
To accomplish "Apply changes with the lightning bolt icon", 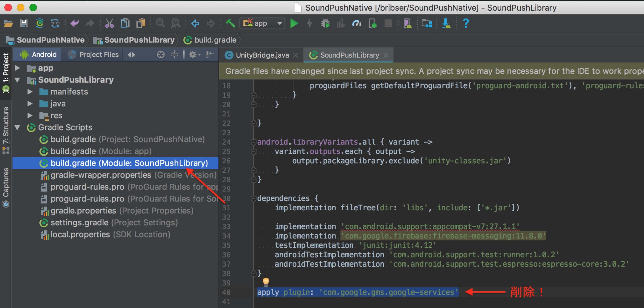I will (309, 23).
